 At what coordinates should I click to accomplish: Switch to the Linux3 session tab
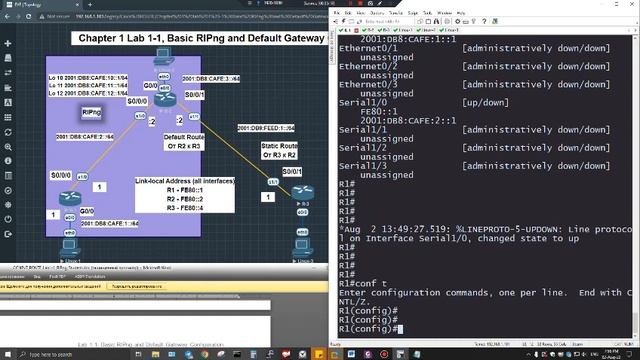pyautogui.click(x=449, y=30)
